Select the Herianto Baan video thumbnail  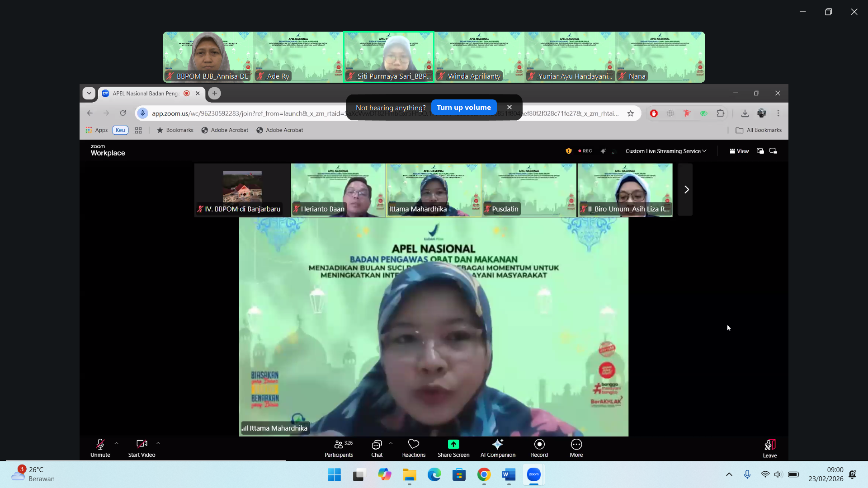(338, 190)
